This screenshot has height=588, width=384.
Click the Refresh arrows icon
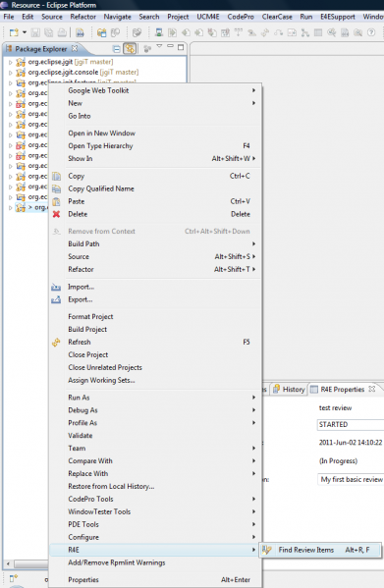56,342
